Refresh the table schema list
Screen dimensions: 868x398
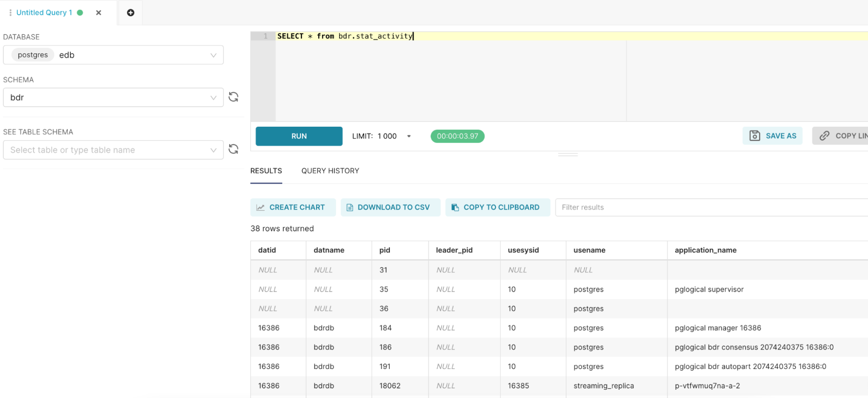[234, 149]
